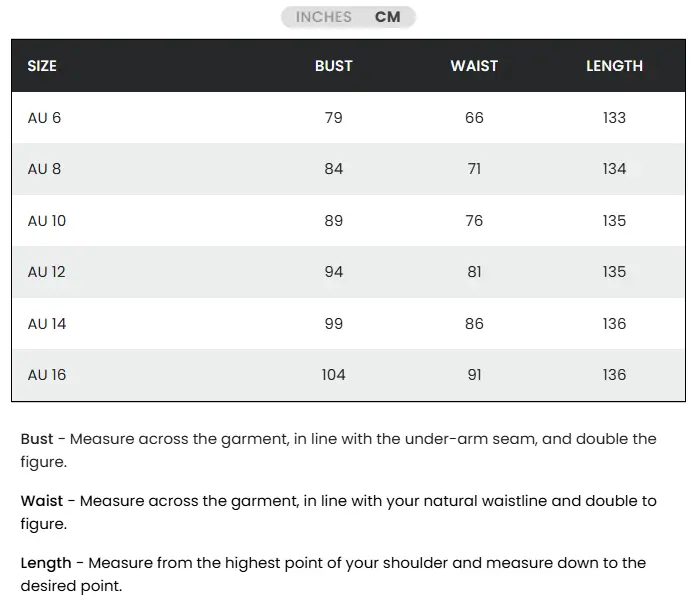The width and height of the screenshot is (697, 599).
Task: Click the bold Waist measurement heading
Action: 42,501
